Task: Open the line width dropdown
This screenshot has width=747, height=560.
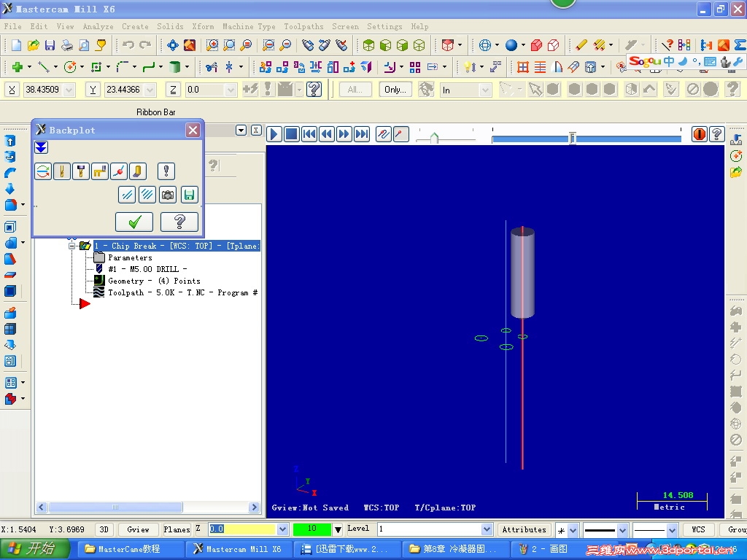Action: pyautogui.click(x=672, y=529)
